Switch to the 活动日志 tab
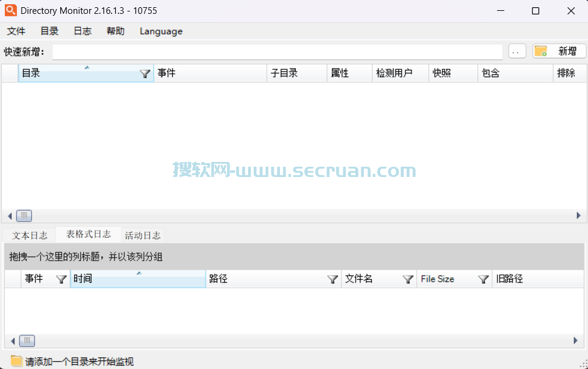Viewport: 588px width, 369px height. (x=143, y=235)
